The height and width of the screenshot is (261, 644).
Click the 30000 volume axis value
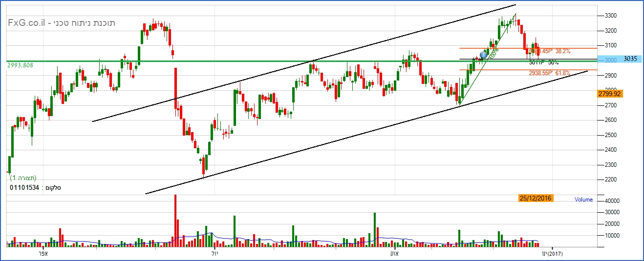tap(613, 213)
